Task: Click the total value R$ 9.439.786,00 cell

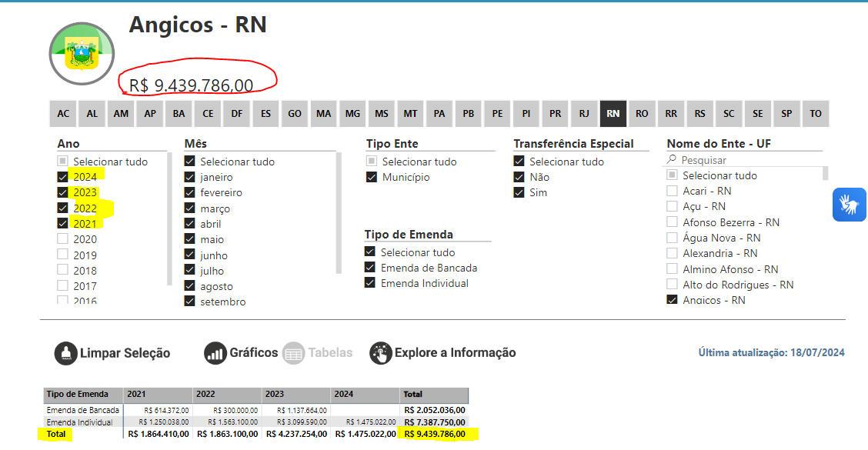Action: pyautogui.click(x=435, y=434)
